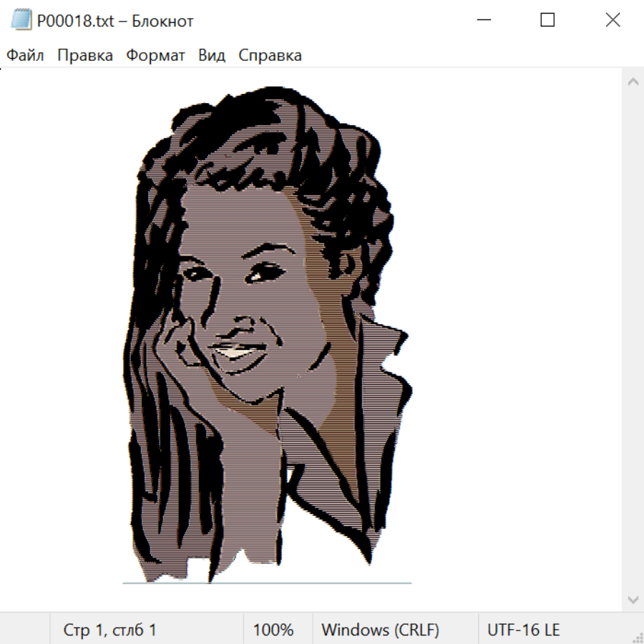Close the P00018.txt Notepad window
Viewport: 644px width, 644px height.
tap(613, 21)
